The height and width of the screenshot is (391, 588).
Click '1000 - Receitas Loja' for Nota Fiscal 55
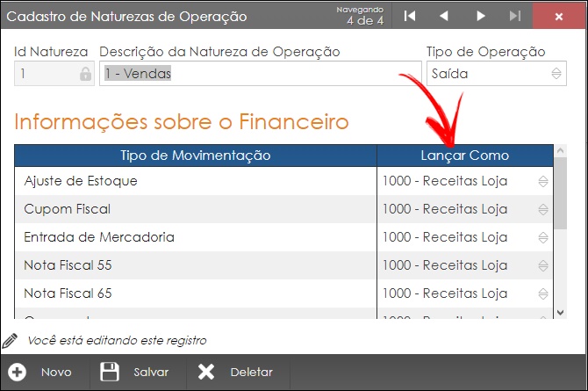click(445, 265)
